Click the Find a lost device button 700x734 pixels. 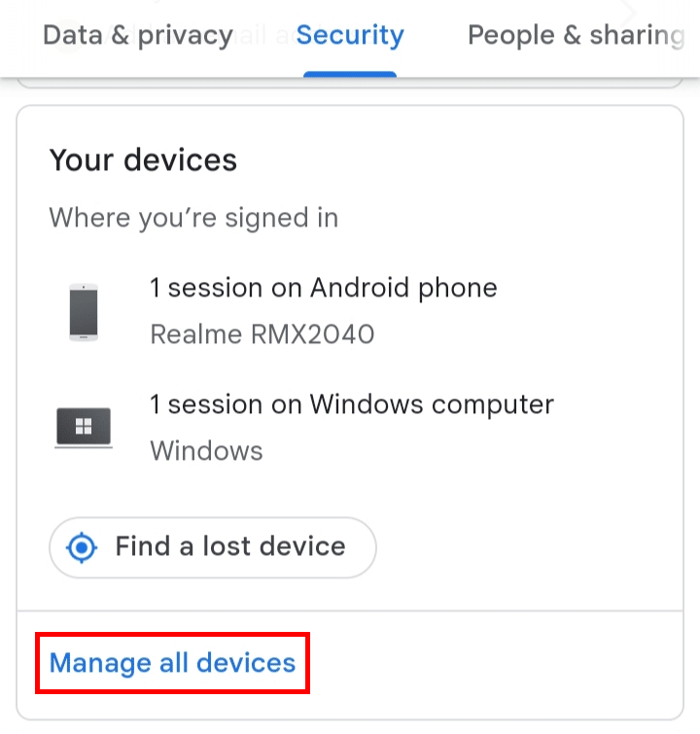213,547
